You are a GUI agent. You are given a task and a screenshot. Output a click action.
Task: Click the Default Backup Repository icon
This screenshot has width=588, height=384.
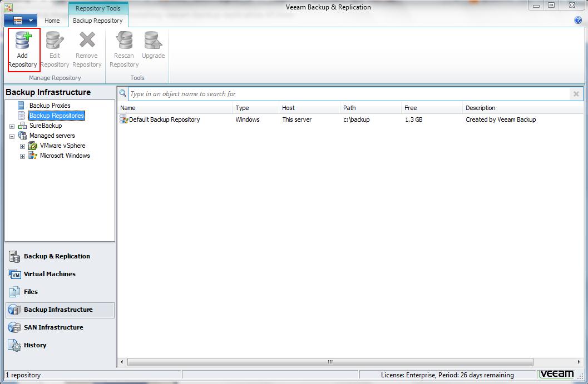point(124,119)
